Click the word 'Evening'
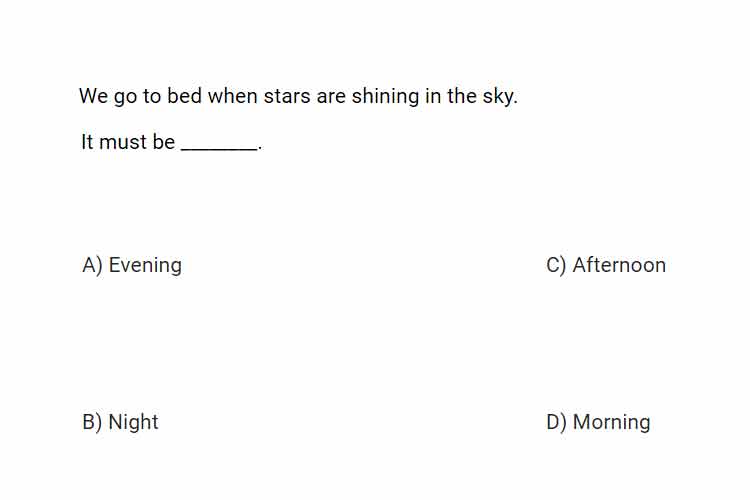 [145, 265]
